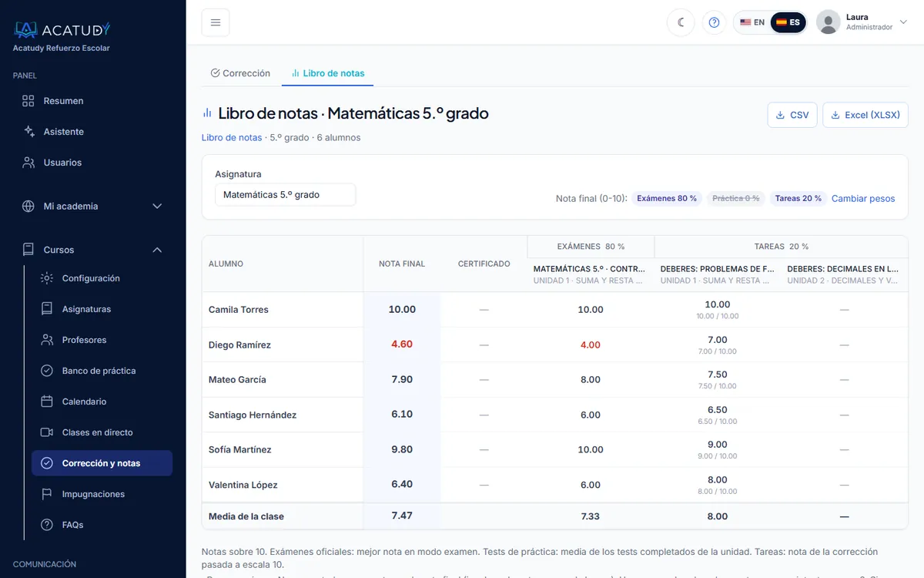Image resolution: width=924 pixels, height=578 pixels.
Task: Click Sofía Martínez's final grade 9.80
Action: pos(402,449)
